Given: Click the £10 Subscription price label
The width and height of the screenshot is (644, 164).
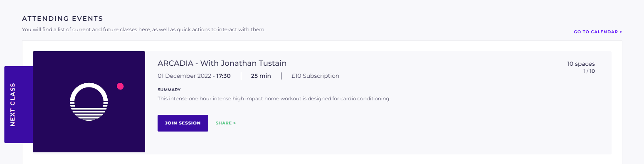Looking at the screenshot, I should point(315,76).
